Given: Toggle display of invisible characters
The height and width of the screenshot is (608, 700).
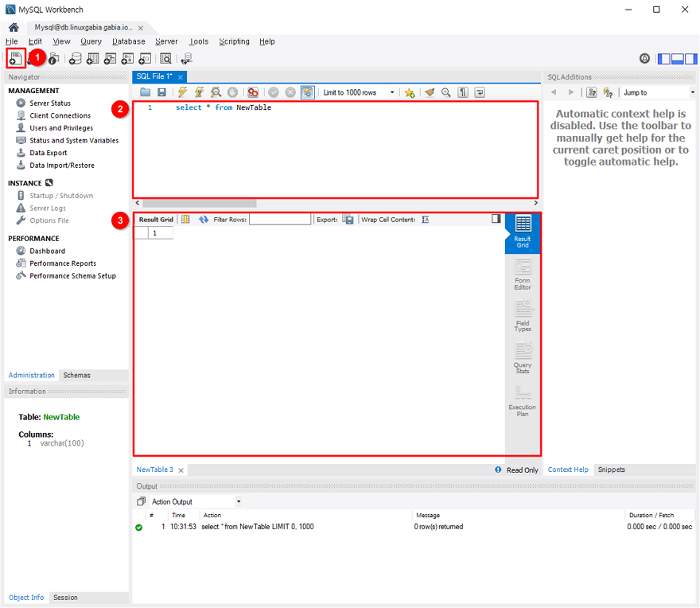Looking at the screenshot, I should pyautogui.click(x=463, y=92).
